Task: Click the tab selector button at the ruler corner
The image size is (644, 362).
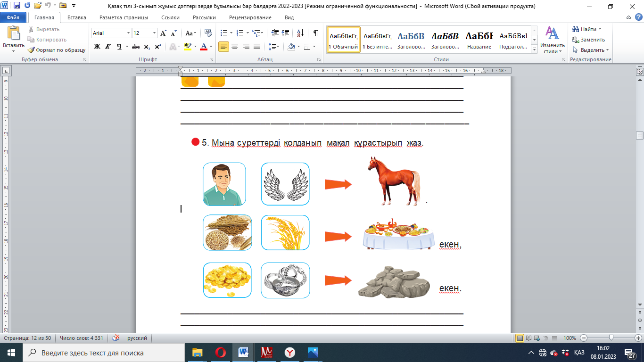Action: coord(6,71)
